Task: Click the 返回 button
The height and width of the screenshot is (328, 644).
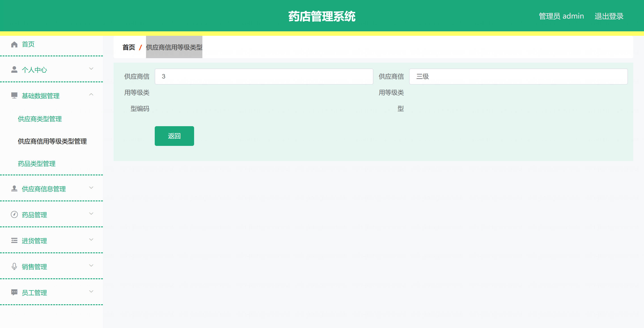Action: (x=174, y=136)
